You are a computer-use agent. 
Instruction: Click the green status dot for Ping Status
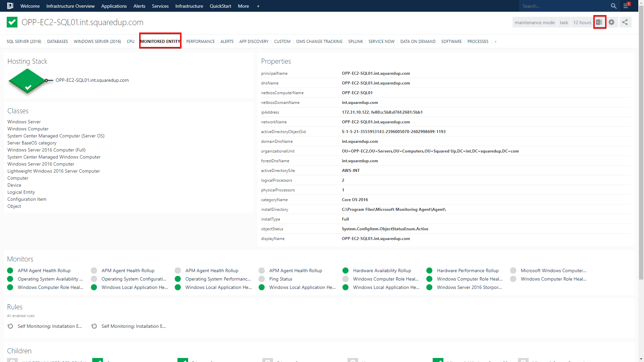[262, 279]
